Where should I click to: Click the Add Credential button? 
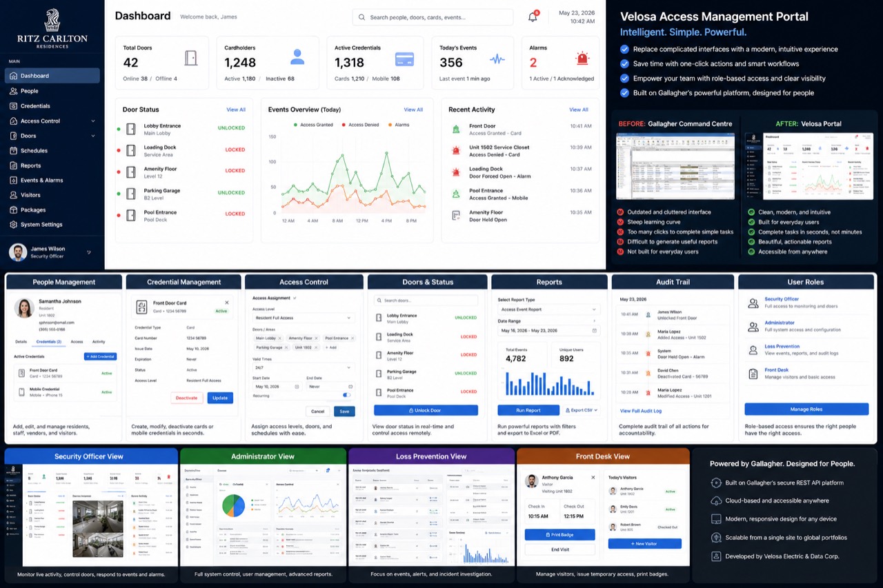coord(100,356)
